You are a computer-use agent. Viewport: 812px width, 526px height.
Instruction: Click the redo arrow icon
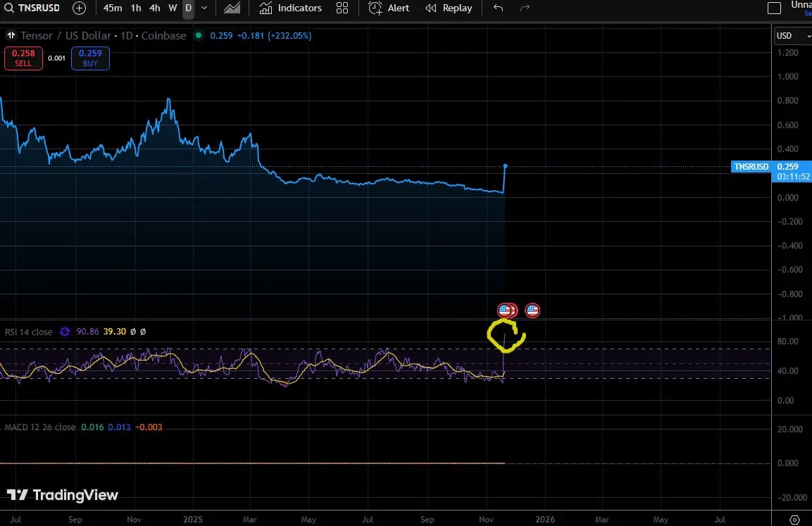pos(524,8)
